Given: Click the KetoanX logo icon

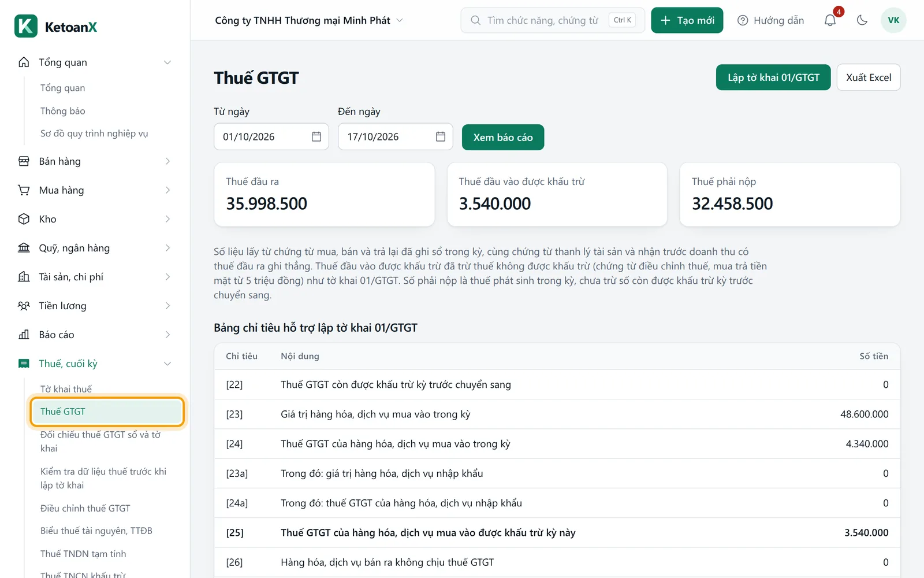Looking at the screenshot, I should [26, 26].
